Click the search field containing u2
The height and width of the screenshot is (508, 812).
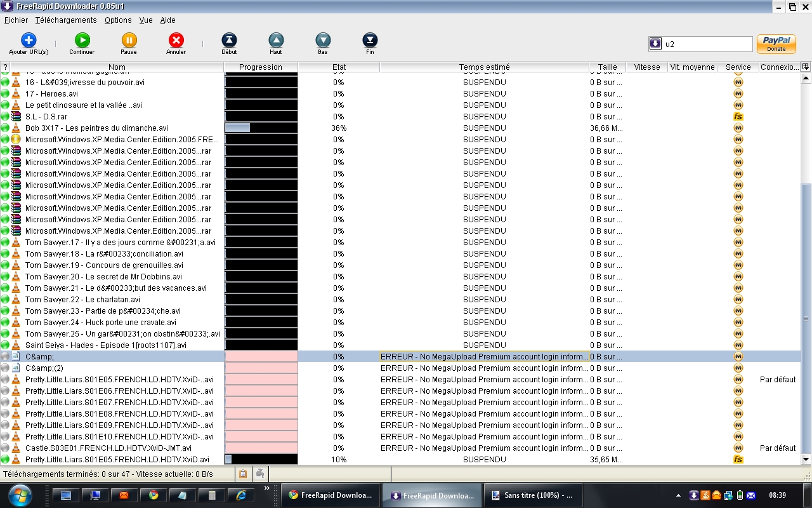tap(707, 44)
